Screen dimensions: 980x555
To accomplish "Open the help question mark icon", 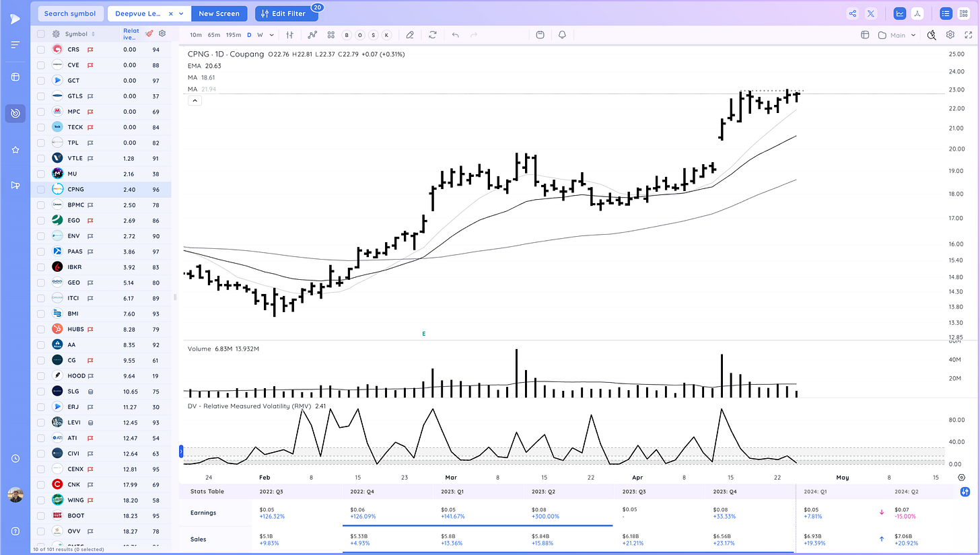I will tap(15, 531).
